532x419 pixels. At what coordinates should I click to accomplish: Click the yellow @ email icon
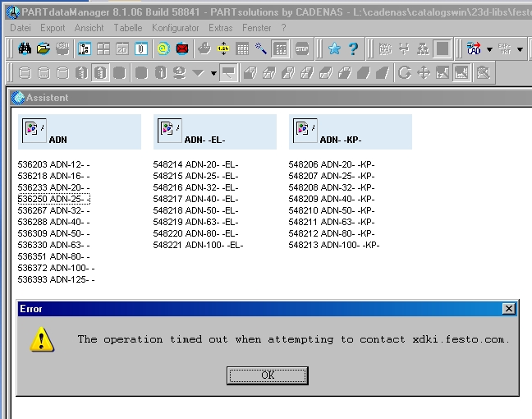coord(163,49)
